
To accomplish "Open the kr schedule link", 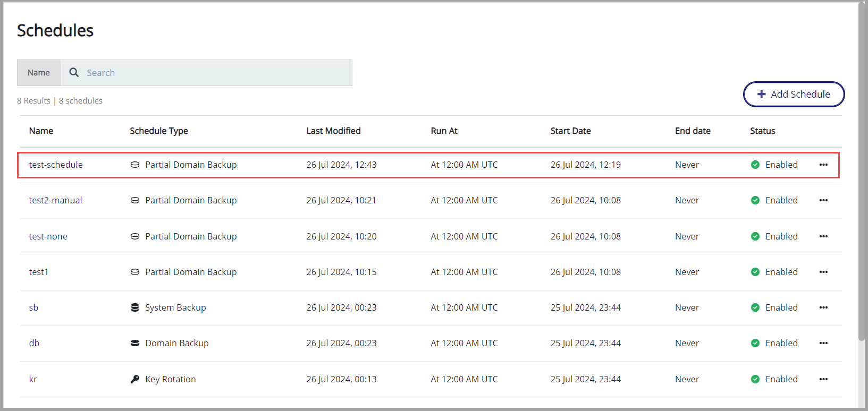I will (33, 379).
